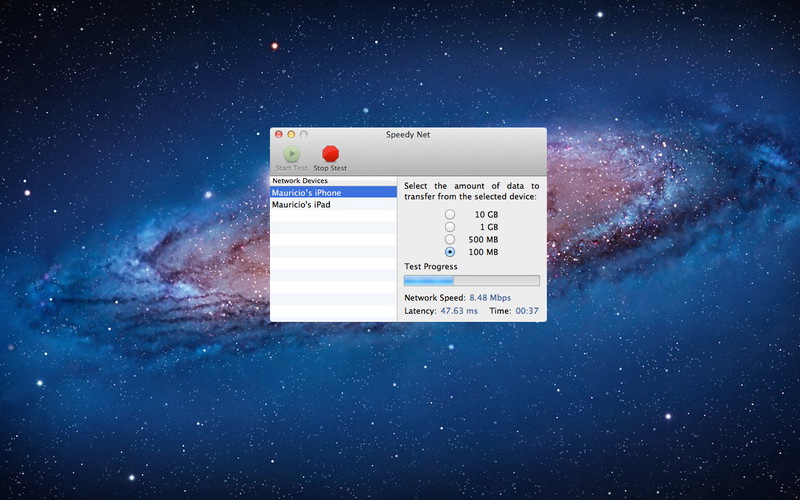
Task: Select the 10 GB radio button
Action: (x=450, y=215)
